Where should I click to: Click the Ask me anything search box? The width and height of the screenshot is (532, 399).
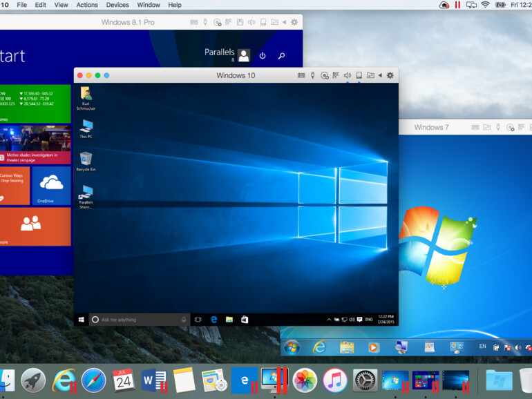click(x=139, y=320)
